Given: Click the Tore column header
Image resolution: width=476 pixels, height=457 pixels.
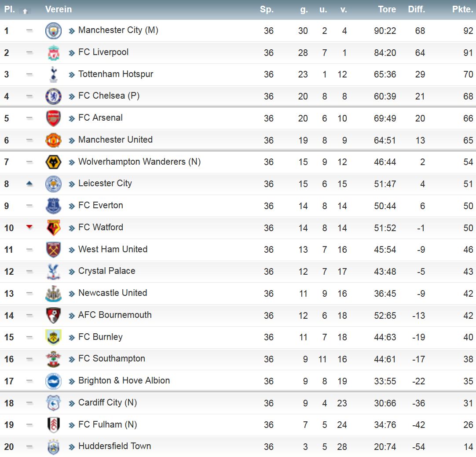Looking at the screenshot, I should pos(387,9).
